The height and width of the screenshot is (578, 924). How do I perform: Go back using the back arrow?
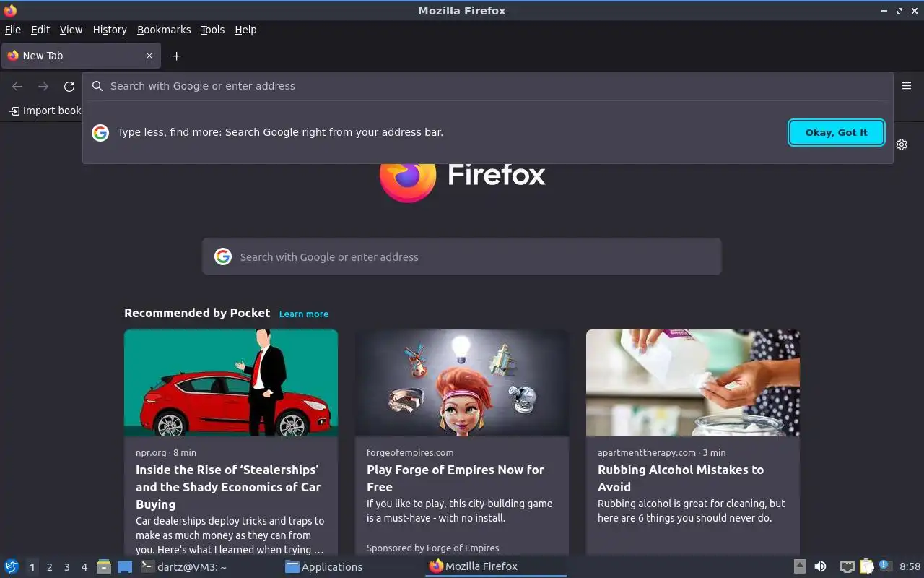(x=17, y=87)
